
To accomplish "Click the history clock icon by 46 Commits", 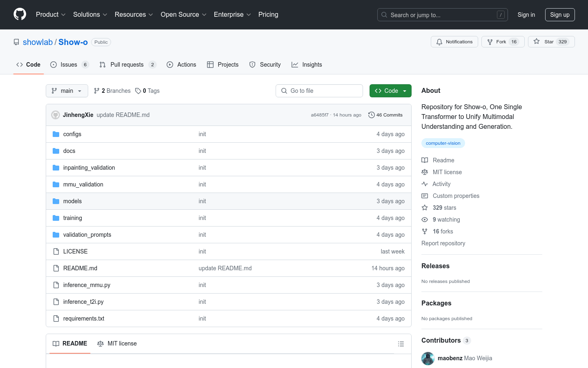I will (371, 115).
